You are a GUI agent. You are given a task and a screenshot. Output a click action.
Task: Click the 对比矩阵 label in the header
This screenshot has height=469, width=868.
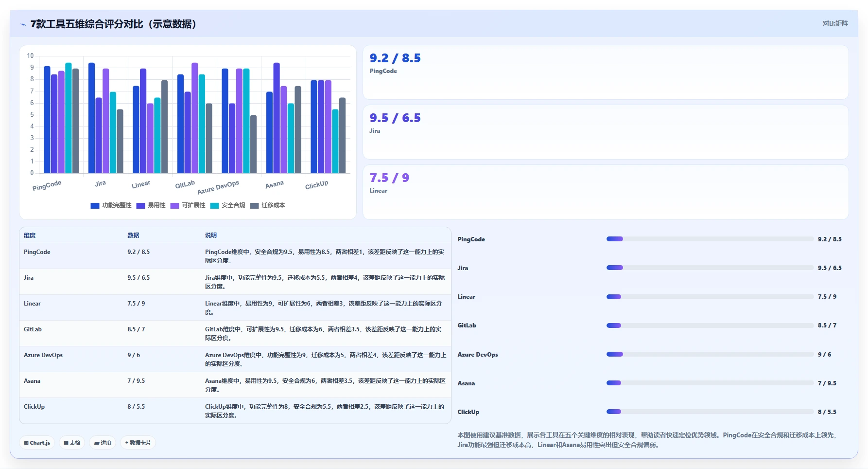pos(835,23)
